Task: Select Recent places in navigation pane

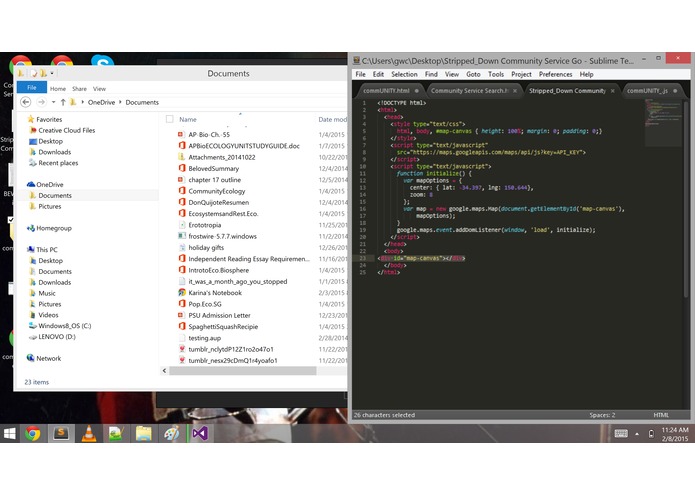Action: click(x=58, y=163)
